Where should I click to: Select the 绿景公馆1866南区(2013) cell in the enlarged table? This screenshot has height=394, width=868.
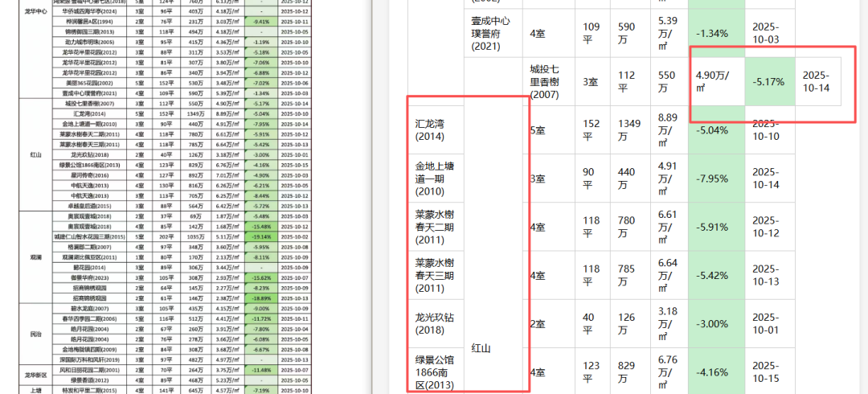click(435, 371)
